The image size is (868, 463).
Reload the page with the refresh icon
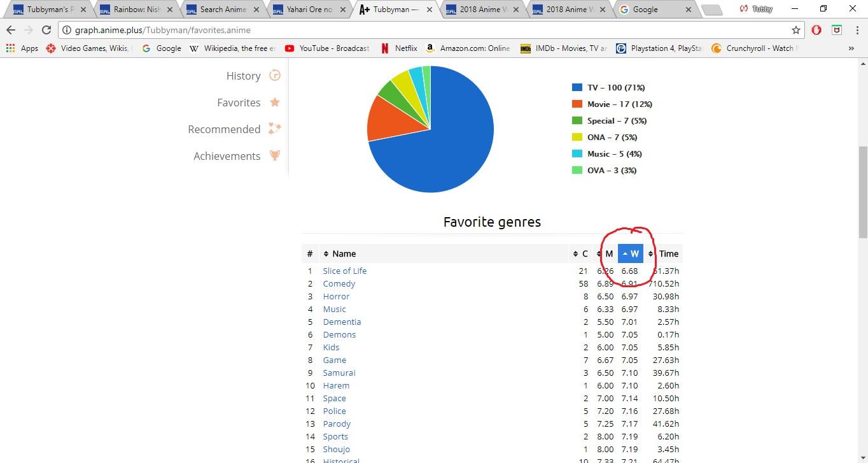(x=46, y=30)
